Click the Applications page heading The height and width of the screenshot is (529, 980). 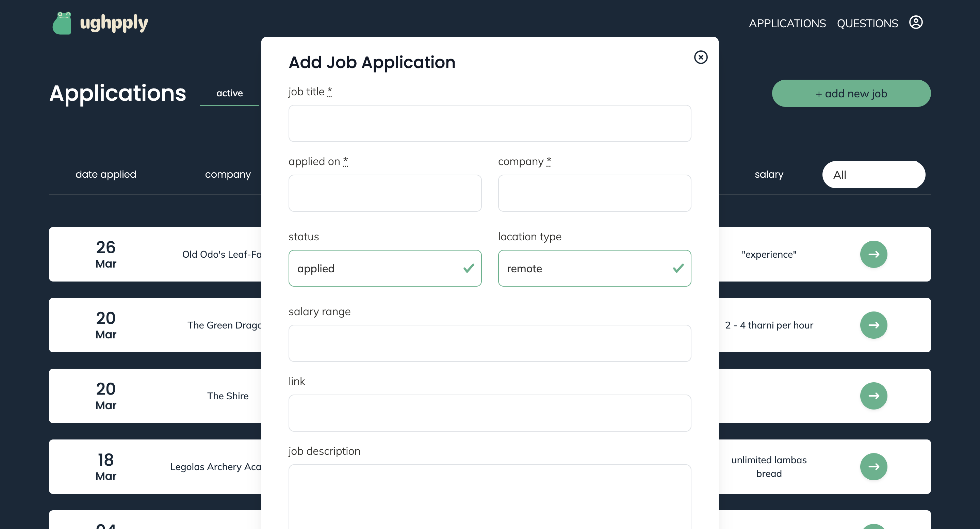117,93
